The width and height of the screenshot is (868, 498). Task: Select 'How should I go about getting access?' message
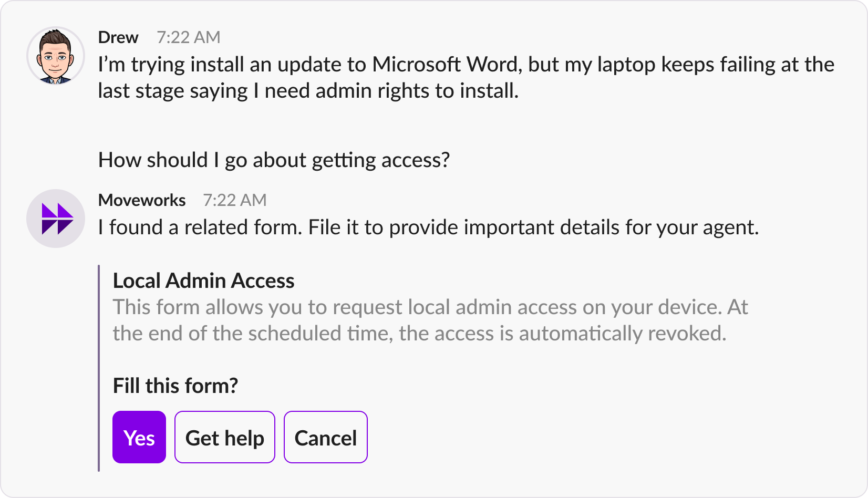click(274, 160)
